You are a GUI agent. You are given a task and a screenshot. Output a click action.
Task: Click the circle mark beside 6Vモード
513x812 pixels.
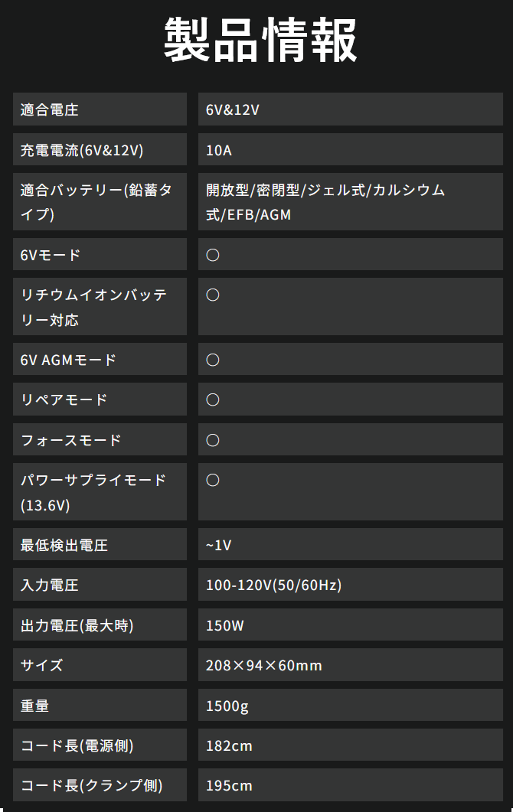(213, 255)
